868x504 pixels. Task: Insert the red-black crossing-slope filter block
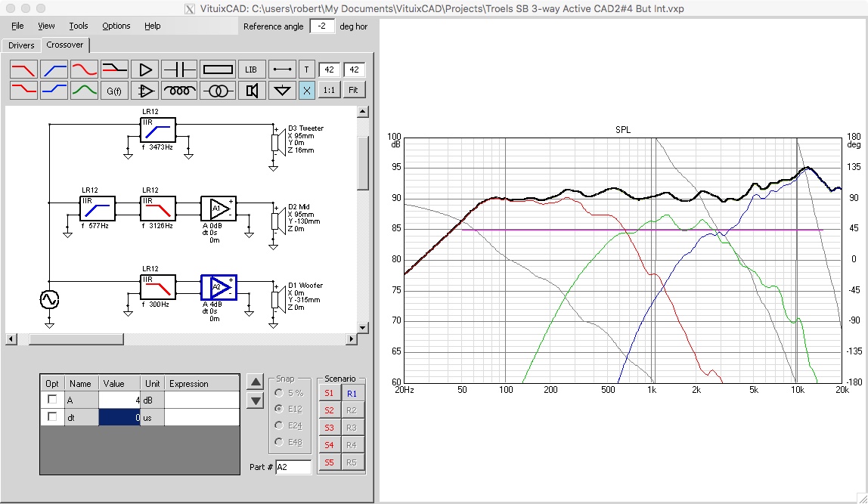pyautogui.click(x=115, y=70)
